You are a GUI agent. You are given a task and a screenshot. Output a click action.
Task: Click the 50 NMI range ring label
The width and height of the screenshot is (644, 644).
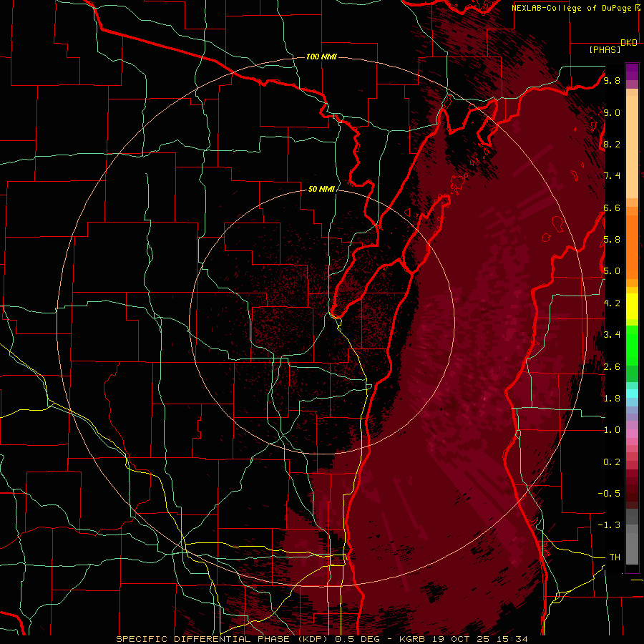pyautogui.click(x=321, y=189)
